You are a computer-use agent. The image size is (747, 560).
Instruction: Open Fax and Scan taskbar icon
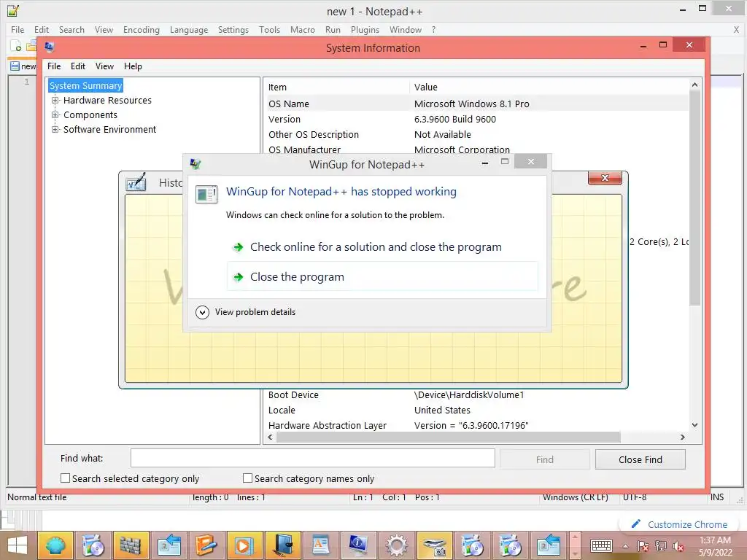(435, 545)
